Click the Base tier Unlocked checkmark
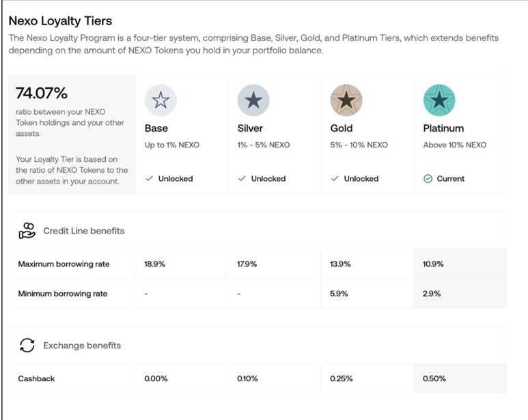This screenshot has height=420, width=528. coord(149,179)
